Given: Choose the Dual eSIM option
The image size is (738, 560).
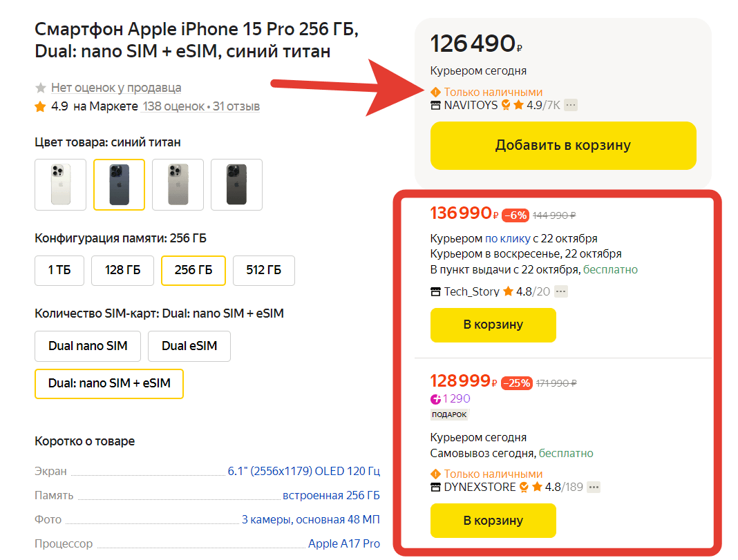Looking at the screenshot, I should tap(189, 346).
